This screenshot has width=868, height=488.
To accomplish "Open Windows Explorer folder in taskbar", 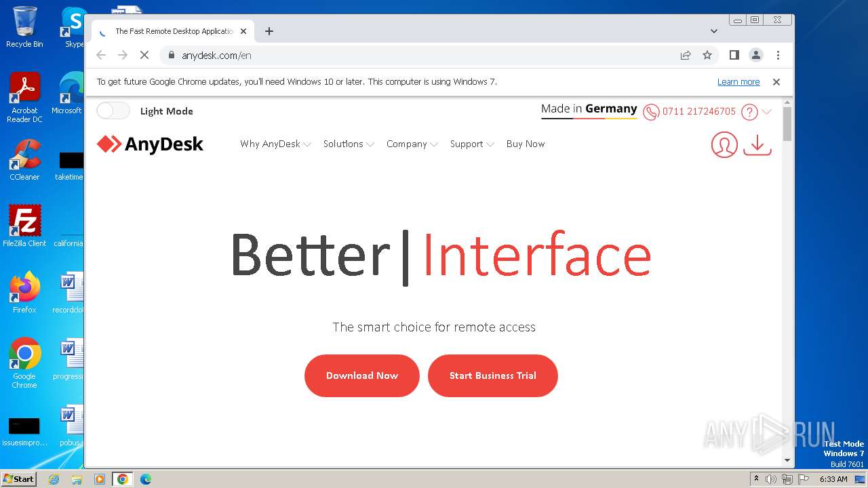I will [77, 479].
